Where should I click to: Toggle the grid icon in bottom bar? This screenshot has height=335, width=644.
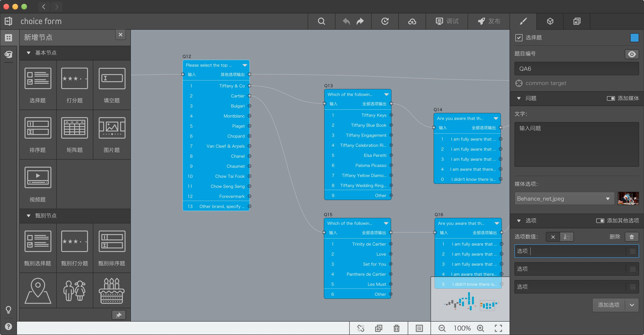419,328
